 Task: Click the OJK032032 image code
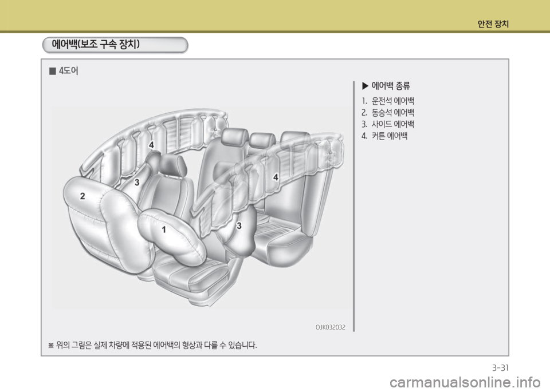pyautogui.click(x=329, y=327)
